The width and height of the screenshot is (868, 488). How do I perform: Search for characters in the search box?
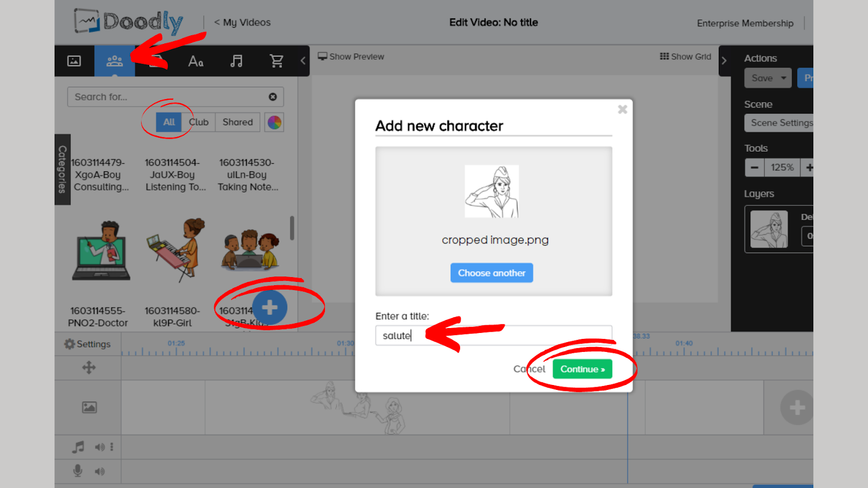(x=175, y=97)
